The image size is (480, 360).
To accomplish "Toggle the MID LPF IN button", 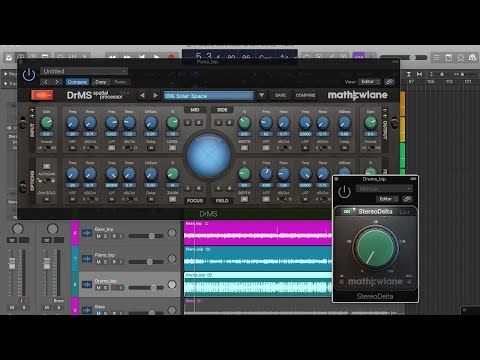I will pos(111,148).
